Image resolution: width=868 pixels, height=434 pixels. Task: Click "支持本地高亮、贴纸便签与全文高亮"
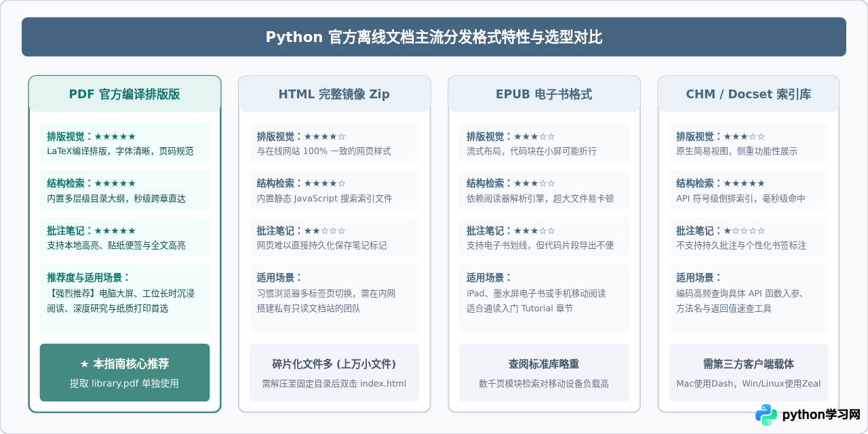(116, 245)
